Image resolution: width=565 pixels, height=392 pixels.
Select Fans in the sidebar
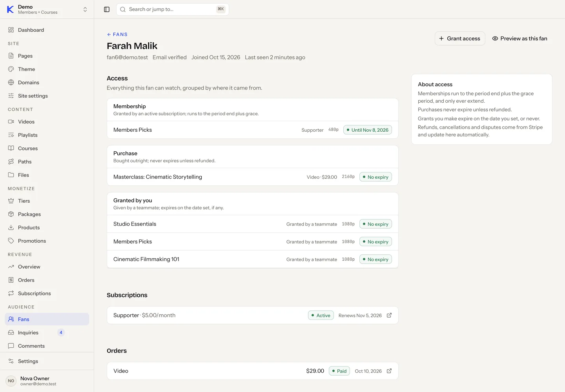click(47, 319)
